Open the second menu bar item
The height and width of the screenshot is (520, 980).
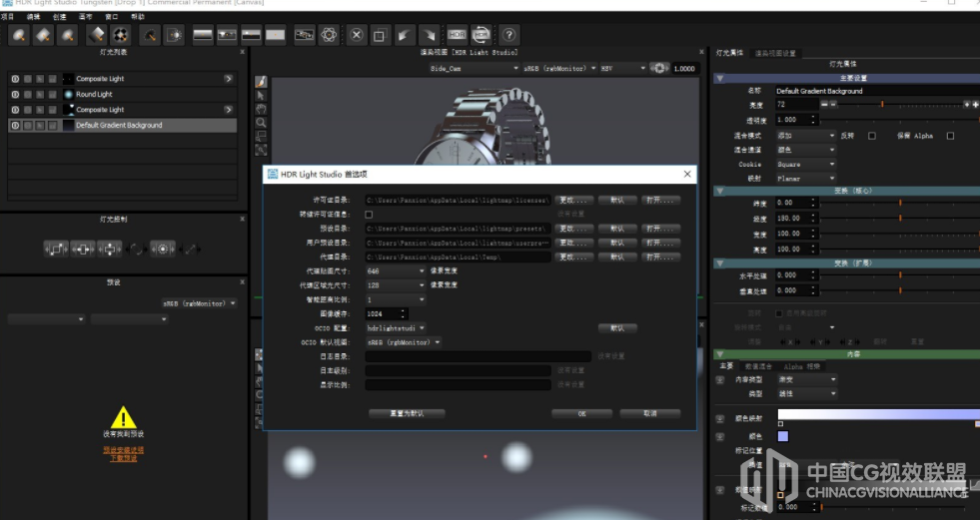pos(33,17)
